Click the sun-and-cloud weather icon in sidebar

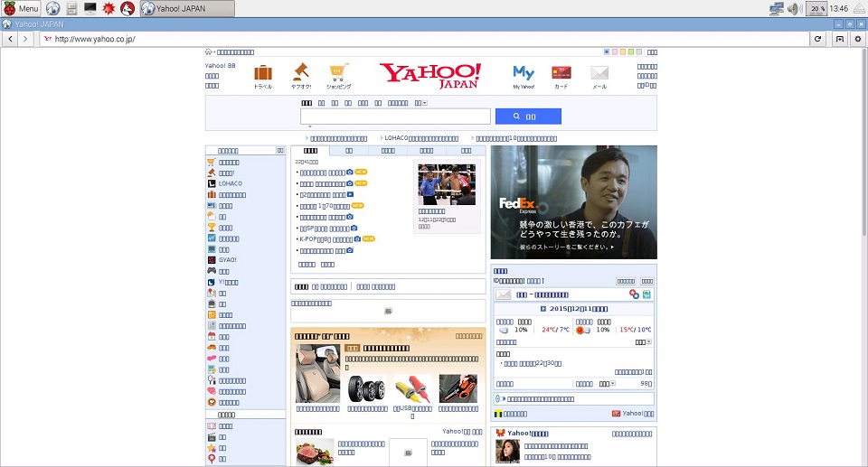212,217
